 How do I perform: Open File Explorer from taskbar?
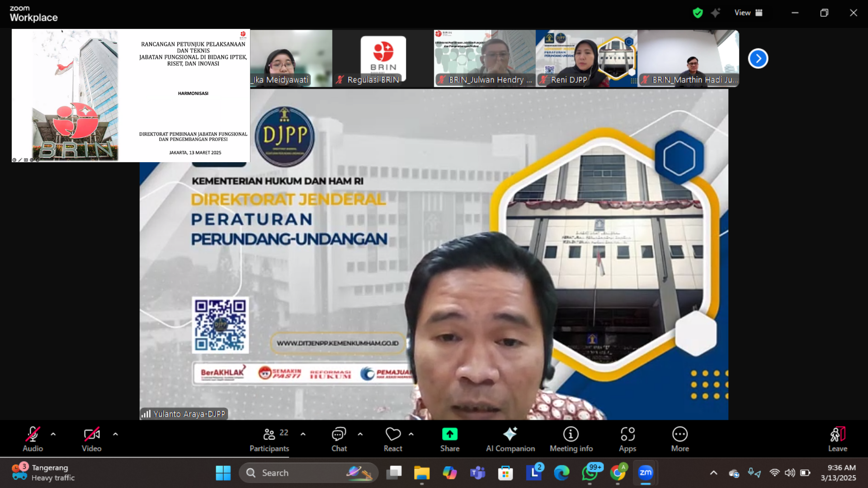(x=422, y=473)
